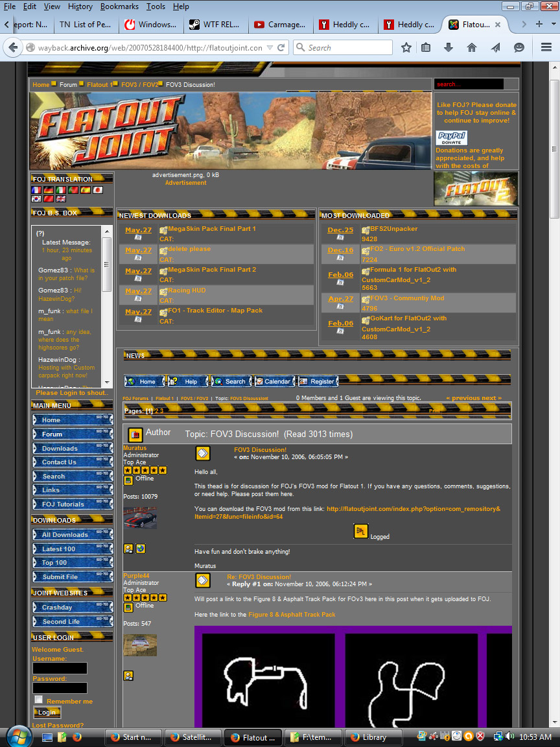Click the Lost Password? link
560x747 pixels.
(x=58, y=725)
